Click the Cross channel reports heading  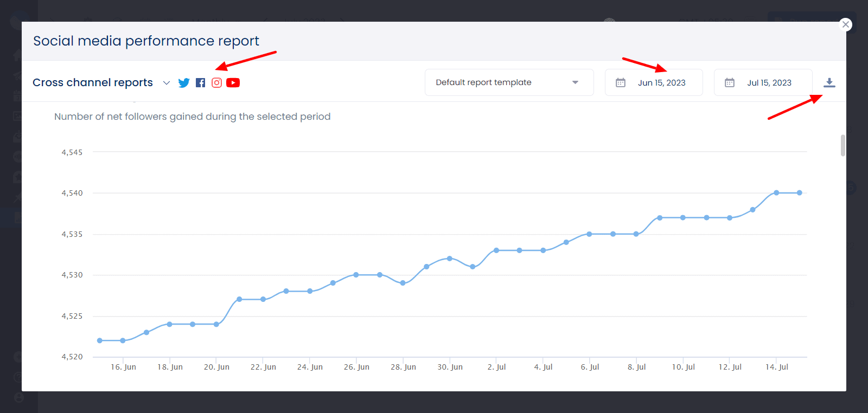coord(93,82)
